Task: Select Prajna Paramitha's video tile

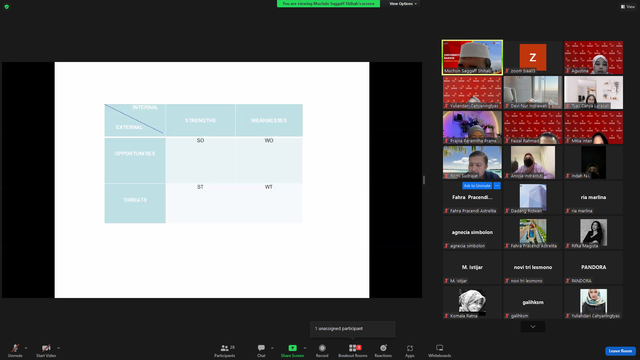Action: tap(472, 127)
